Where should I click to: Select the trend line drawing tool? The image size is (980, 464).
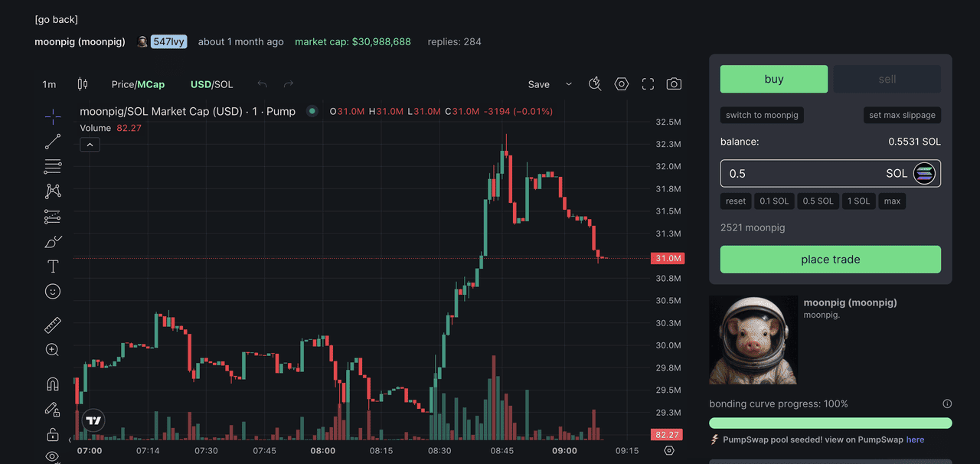[53, 142]
